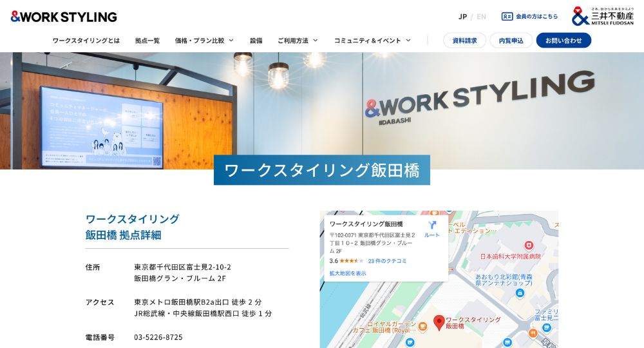Click the 内覧申込 button
644x348 pixels.
pyautogui.click(x=511, y=41)
